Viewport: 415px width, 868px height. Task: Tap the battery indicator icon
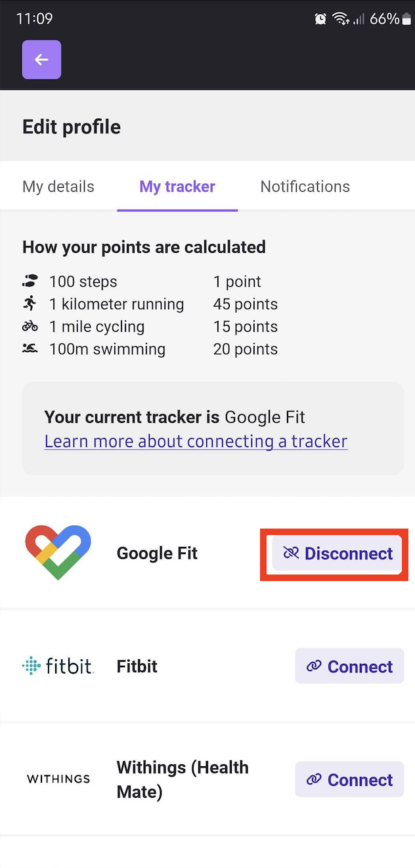(406, 19)
